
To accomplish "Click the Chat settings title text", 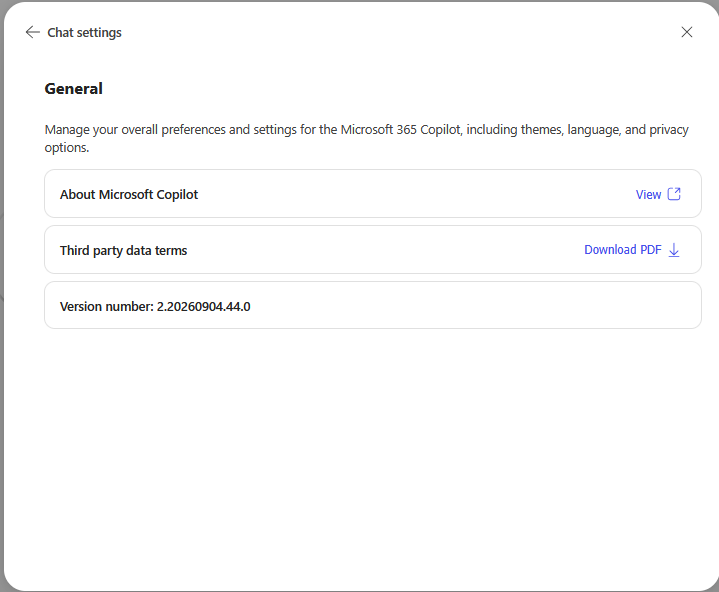I will tap(84, 33).
